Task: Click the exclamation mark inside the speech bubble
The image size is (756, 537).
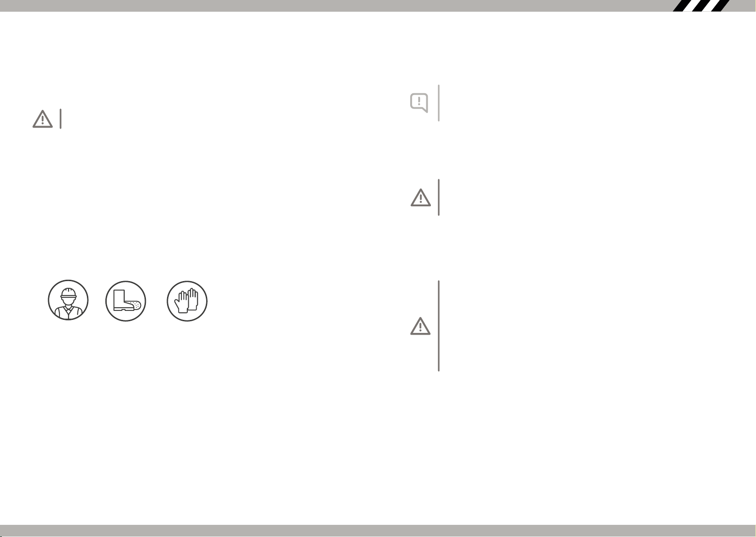Action: pos(419,101)
